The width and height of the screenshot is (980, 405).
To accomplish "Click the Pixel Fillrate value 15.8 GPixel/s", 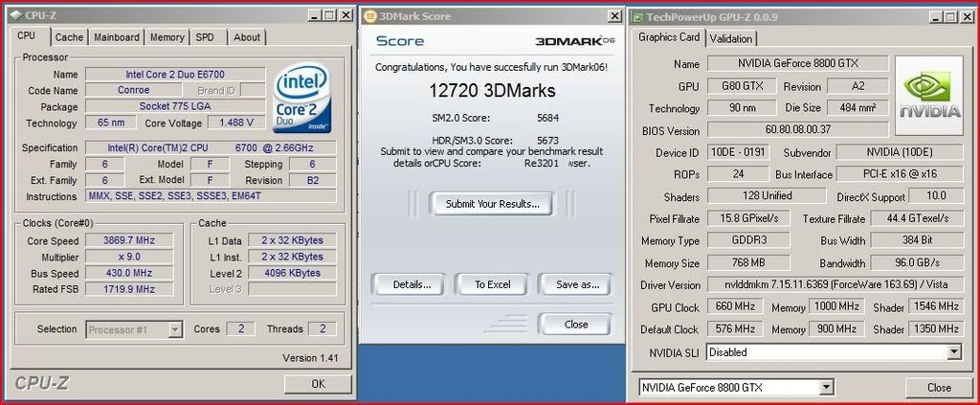I will click(748, 218).
